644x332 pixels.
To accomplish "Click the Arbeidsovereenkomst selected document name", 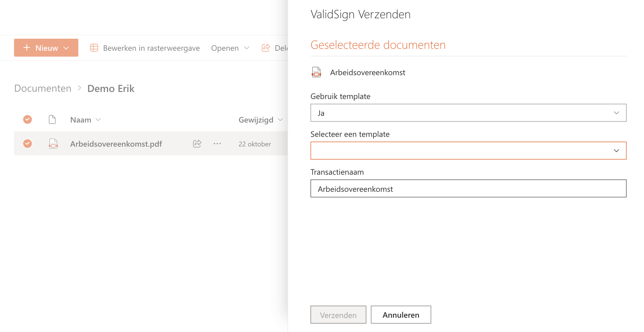I will pos(367,72).
